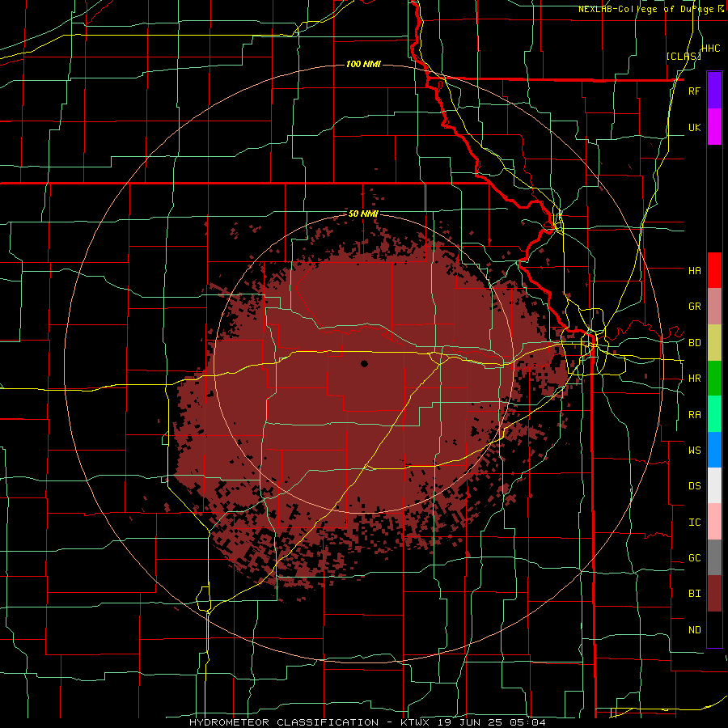Image resolution: width=728 pixels, height=728 pixels.
Task: Click the UK legend label
Action: 694,127
